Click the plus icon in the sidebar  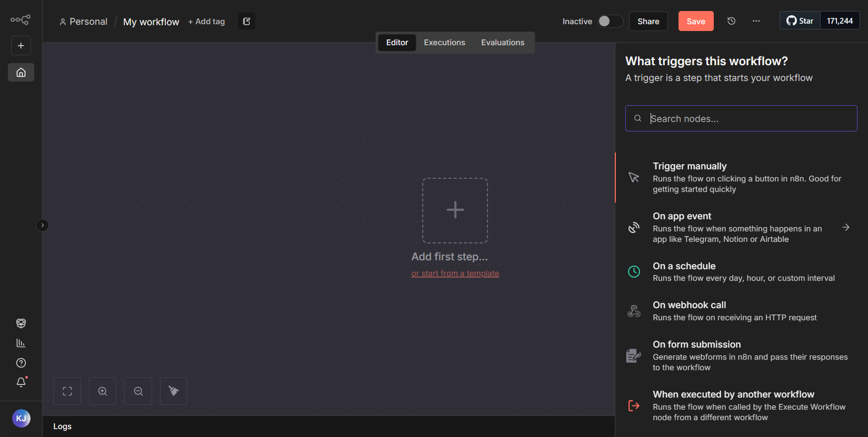(21, 46)
